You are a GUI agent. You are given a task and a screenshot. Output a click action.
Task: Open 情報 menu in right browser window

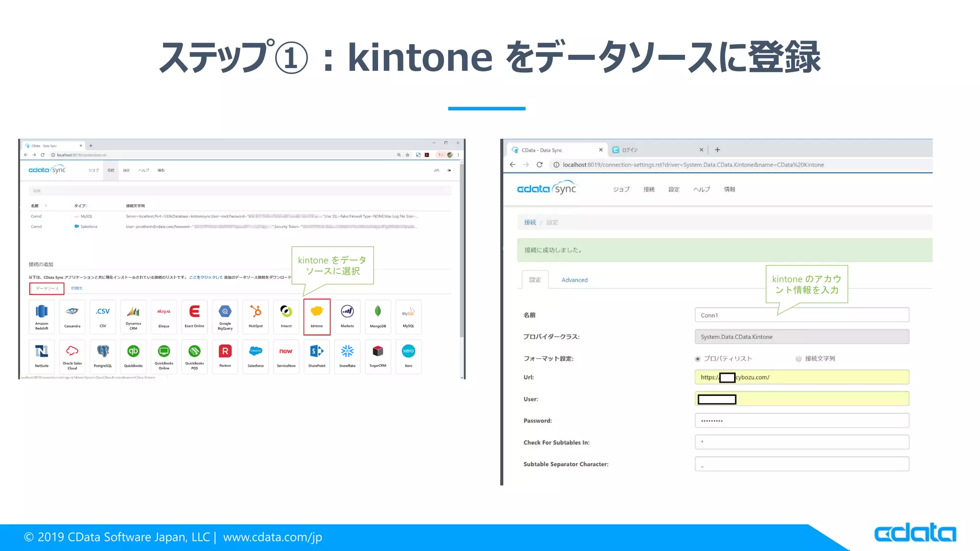click(x=729, y=189)
